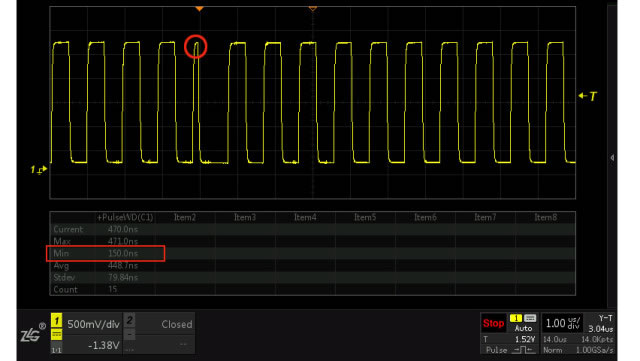Click the hollow orange center time marker
Viewport: 640px width, 361px height.
click(x=313, y=9)
